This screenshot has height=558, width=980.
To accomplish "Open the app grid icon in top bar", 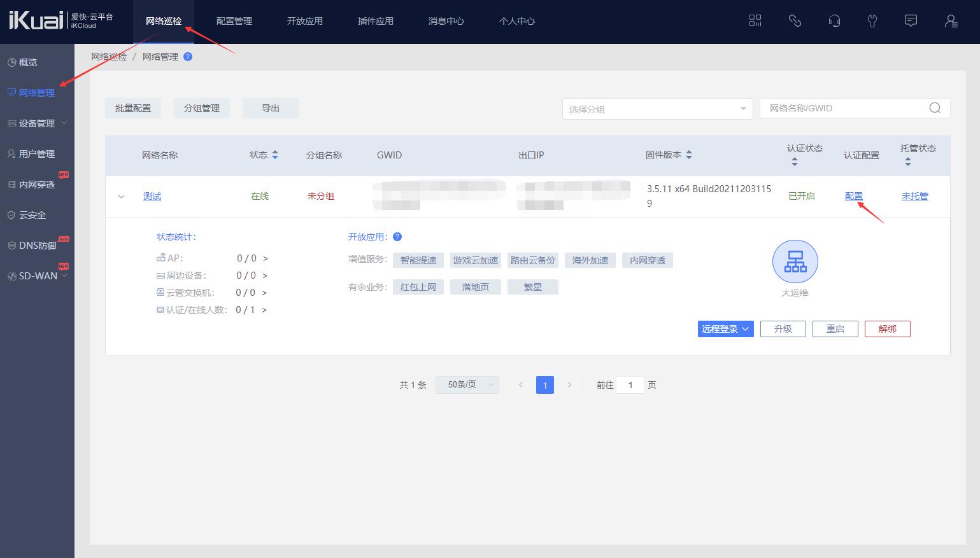I will [755, 20].
